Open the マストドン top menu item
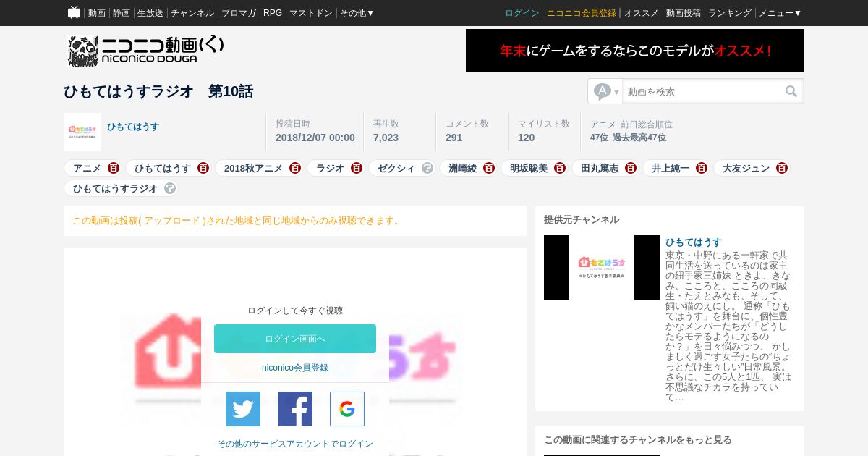Screen dimensions: 868x456 311,13
